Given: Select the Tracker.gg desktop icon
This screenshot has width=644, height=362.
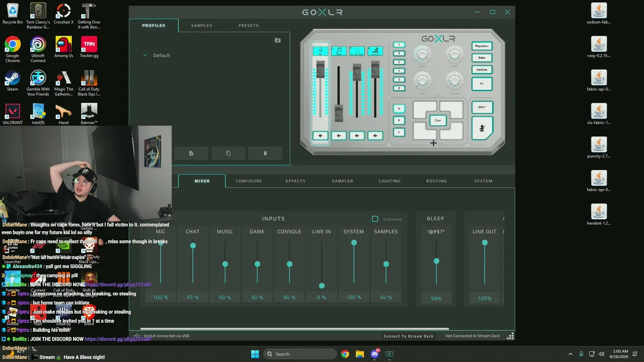Looking at the screenshot, I should click(89, 47).
